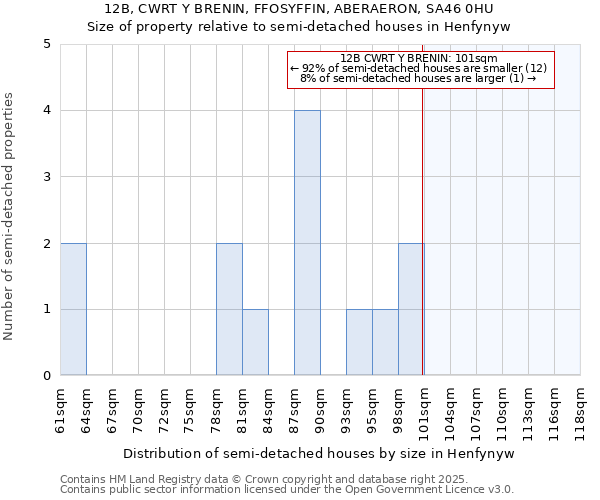The width and height of the screenshot is (600, 500).
Task: Click the annotation line '12B CWRT Y BRENIN: 101sqm'
Action: pyautogui.click(x=419, y=58)
